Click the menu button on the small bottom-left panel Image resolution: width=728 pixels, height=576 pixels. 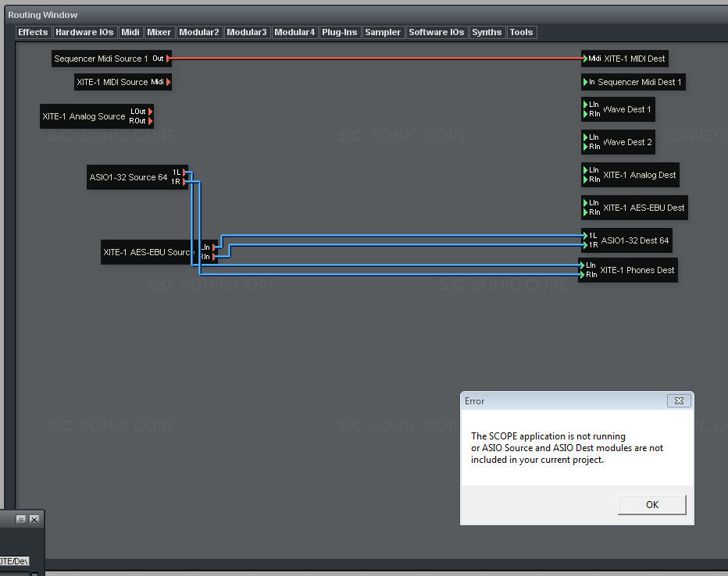pyautogui.click(x=21, y=520)
